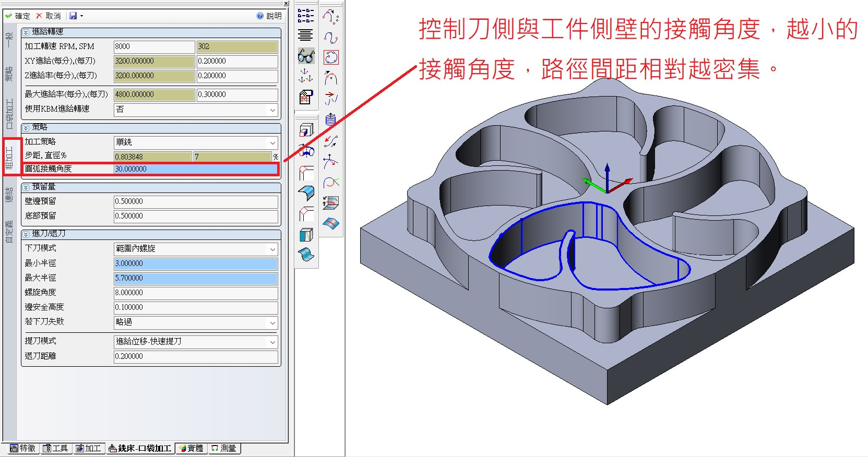Viewport: 868px width, 457px height.
Task: Collapse the 預留量 section
Action: click(26, 187)
